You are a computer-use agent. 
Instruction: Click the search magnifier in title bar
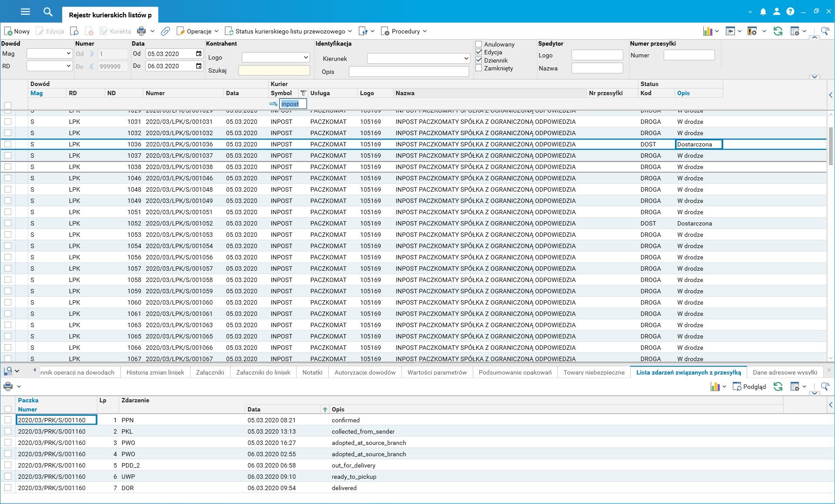(48, 12)
